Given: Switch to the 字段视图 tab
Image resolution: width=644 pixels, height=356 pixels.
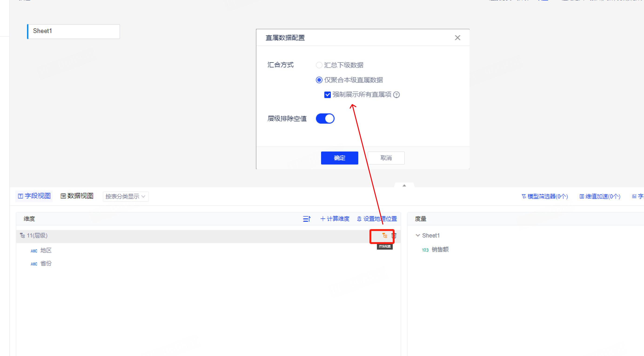Looking at the screenshot, I should [x=34, y=196].
